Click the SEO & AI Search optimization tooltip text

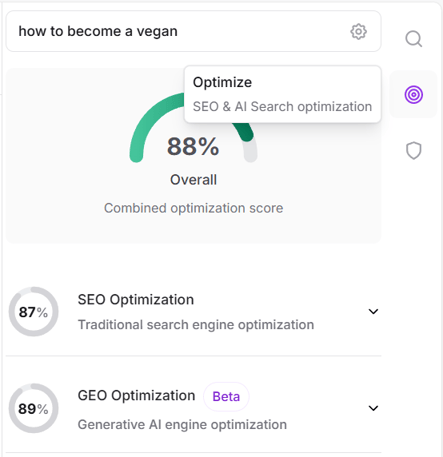tap(282, 107)
